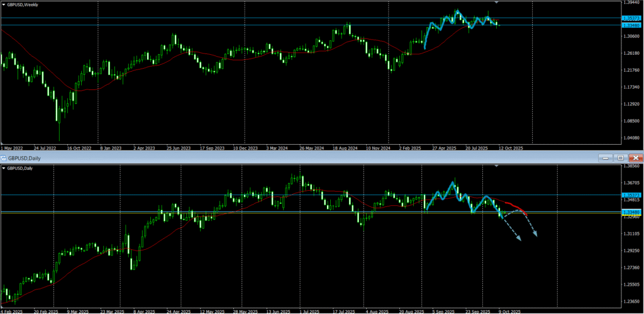Select the thick red projected line on Daily chart
Image resolution: width=644 pixels, height=314 pixels.
(x=514, y=206)
